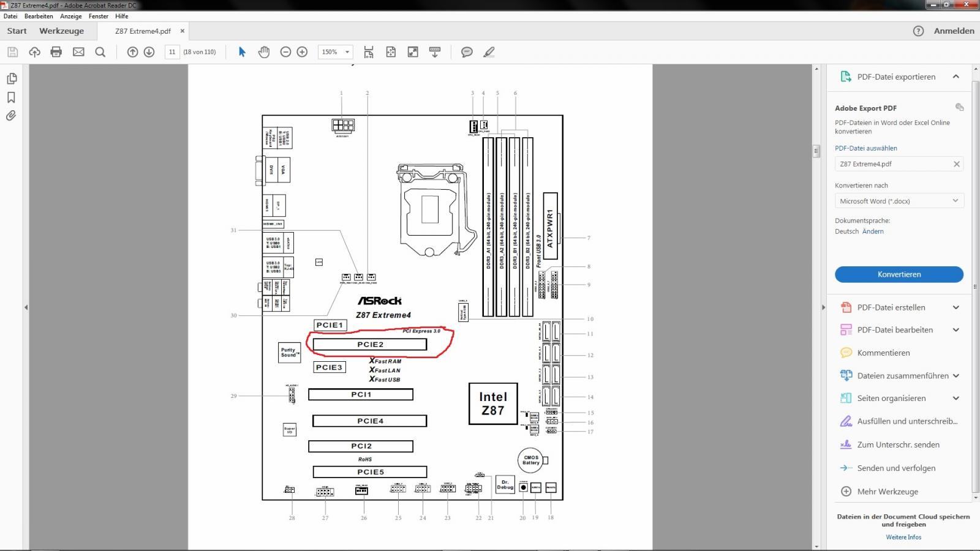This screenshot has width=980, height=551.
Task: Collapse PDF-Datei exportieren section
Action: pyautogui.click(x=956, y=77)
